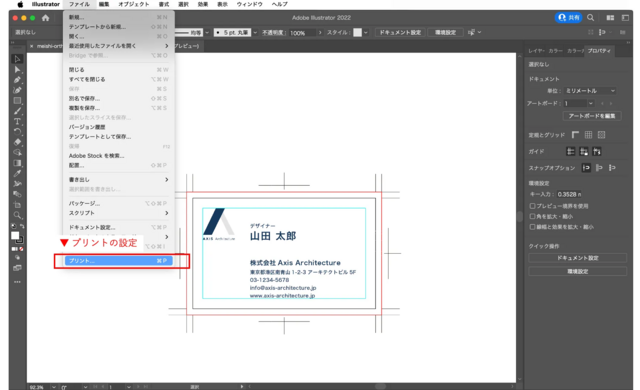Screen dimensions: 640x390
Task: Open the search magnifier icon top right
Action: 590,18
